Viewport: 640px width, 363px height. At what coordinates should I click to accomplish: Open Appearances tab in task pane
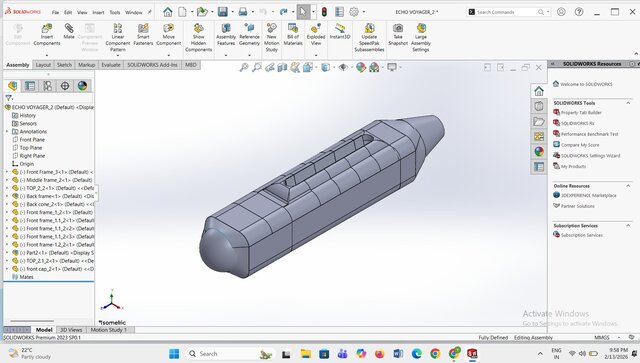click(x=539, y=151)
